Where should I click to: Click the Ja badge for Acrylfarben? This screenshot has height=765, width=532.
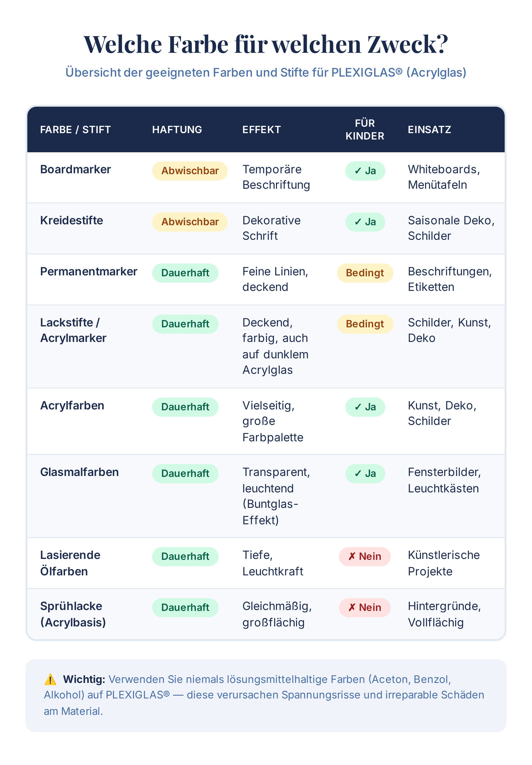click(365, 407)
